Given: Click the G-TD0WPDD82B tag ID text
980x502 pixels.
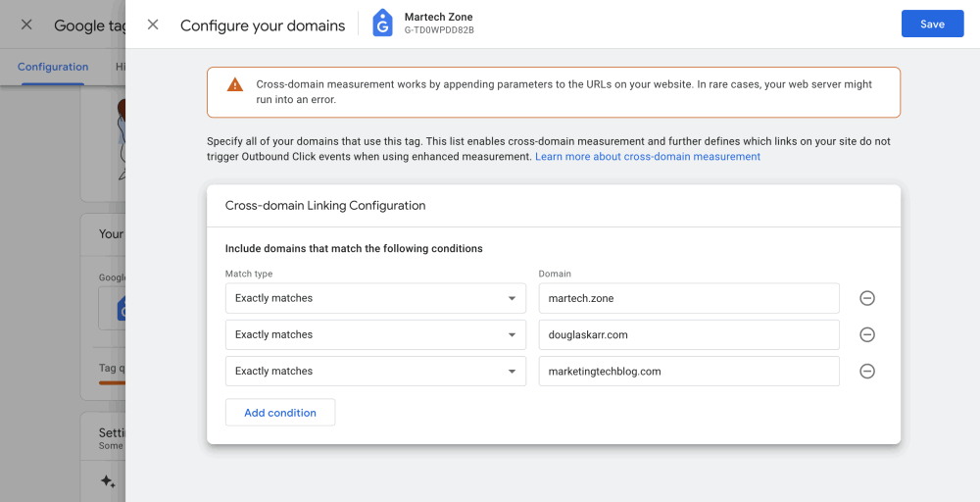Looking at the screenshot, I should [439, 30].
